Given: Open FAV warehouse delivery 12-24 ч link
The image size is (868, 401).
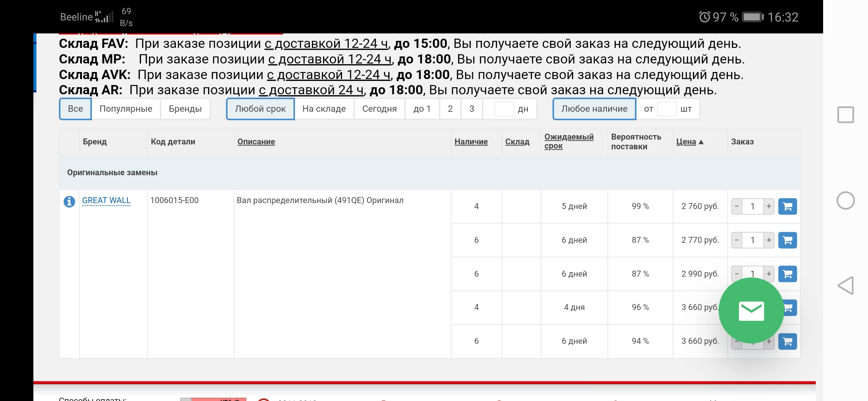Looking at the screenshot, I should point(326,44).
